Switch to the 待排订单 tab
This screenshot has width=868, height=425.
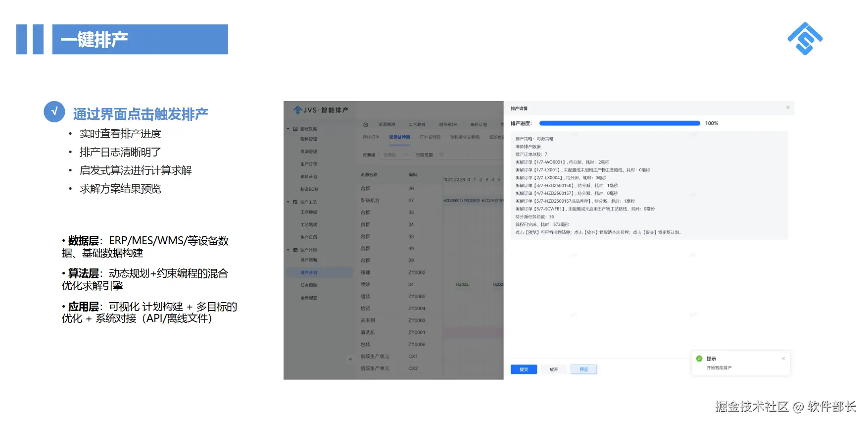[371, 137]
